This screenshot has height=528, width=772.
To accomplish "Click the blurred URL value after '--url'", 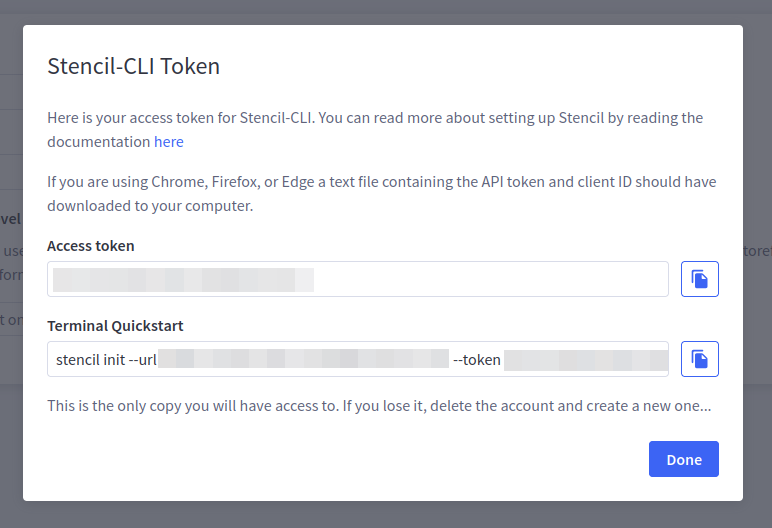I will [303, 359].
